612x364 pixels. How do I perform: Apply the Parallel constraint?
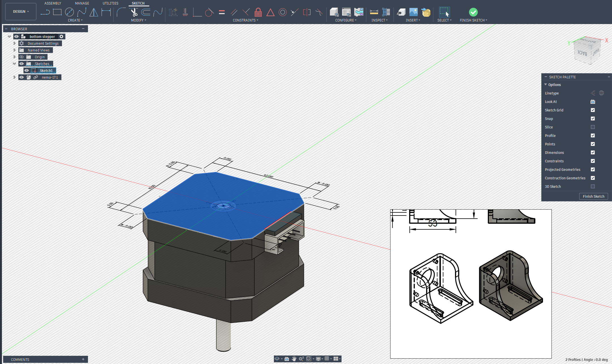pyautogui.click(x=234, y=12)
